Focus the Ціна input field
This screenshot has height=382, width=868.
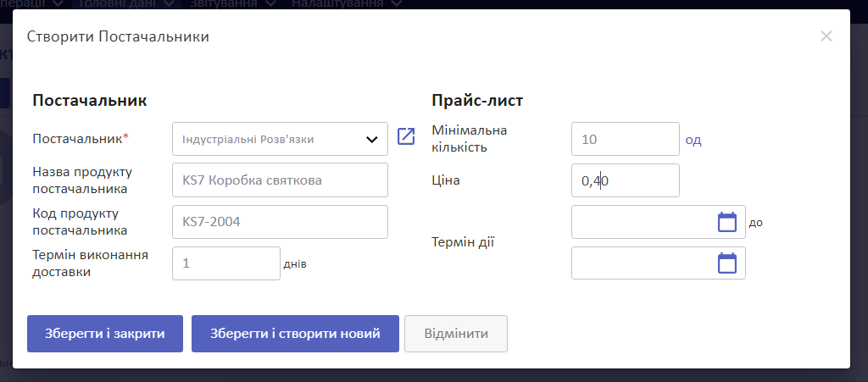tap(625, 180)
